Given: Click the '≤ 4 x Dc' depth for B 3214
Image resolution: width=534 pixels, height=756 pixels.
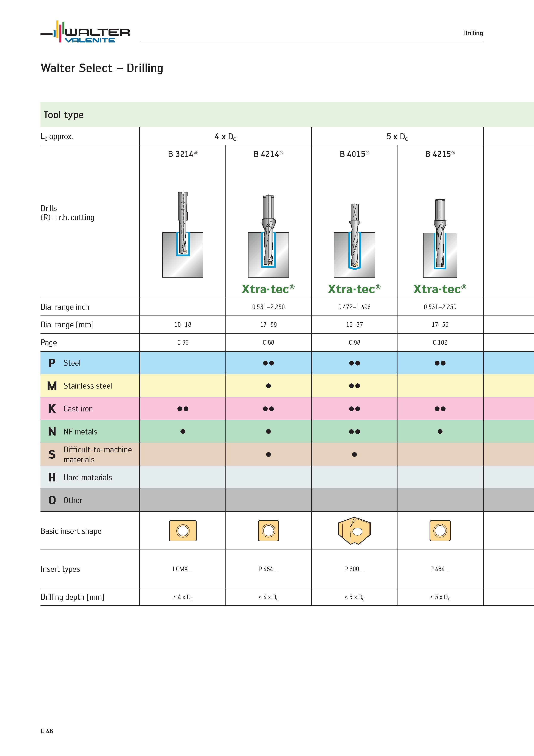Looking at the screenshot, I should [x=183, y=597].
